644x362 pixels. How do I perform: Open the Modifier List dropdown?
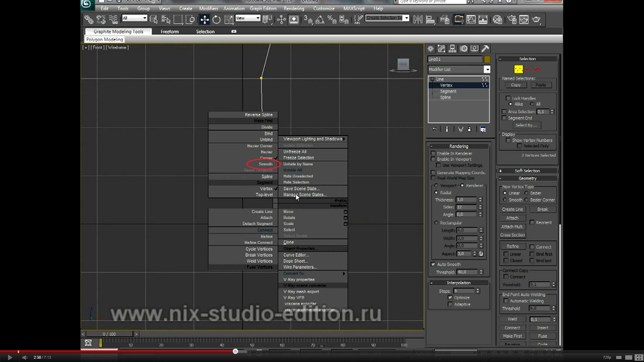[487, 69]
